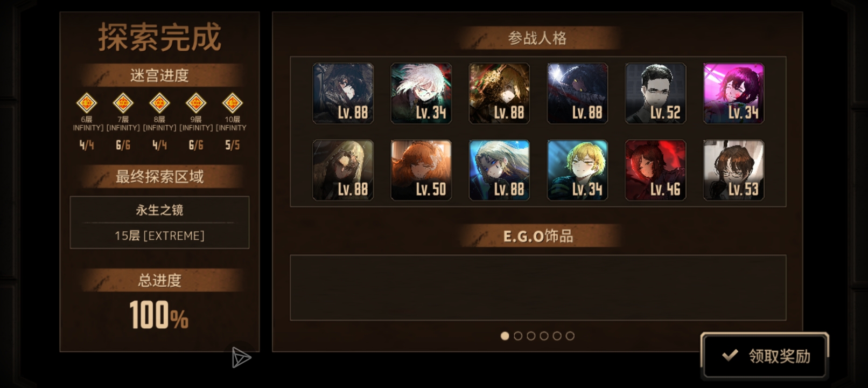Screen dimensions: 868x388
Task: Select the 7層 INFINITY diamond icon
Action: tap(123, 102)
